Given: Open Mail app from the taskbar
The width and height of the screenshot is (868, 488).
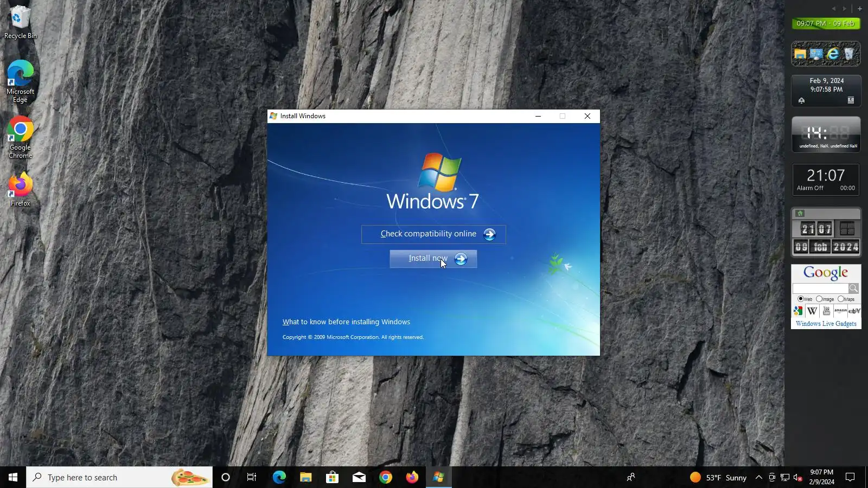Looking at the screenshot, I should tap(359, 477).
